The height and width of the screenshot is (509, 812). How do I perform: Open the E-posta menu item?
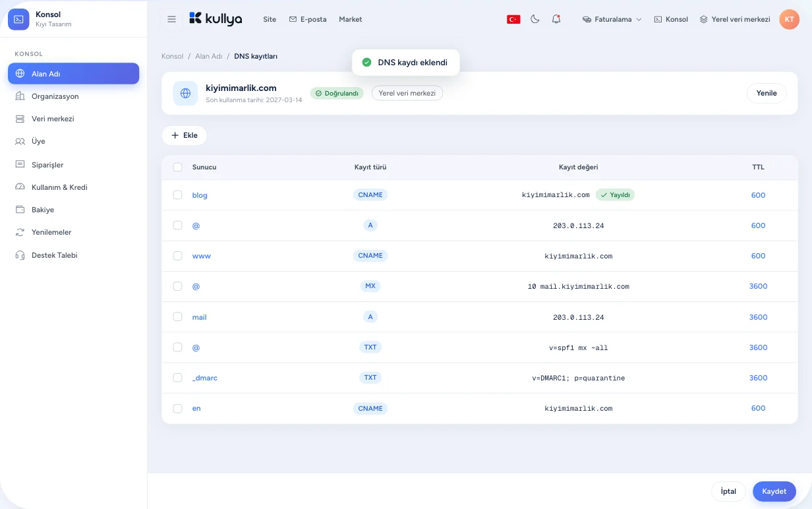click(307, 19)
